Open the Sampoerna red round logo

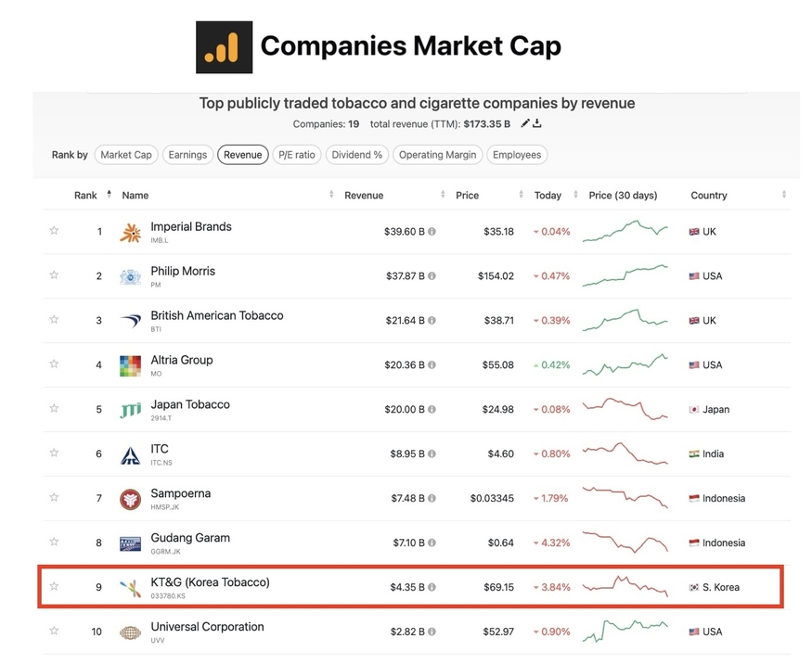(x=131, y=500)
